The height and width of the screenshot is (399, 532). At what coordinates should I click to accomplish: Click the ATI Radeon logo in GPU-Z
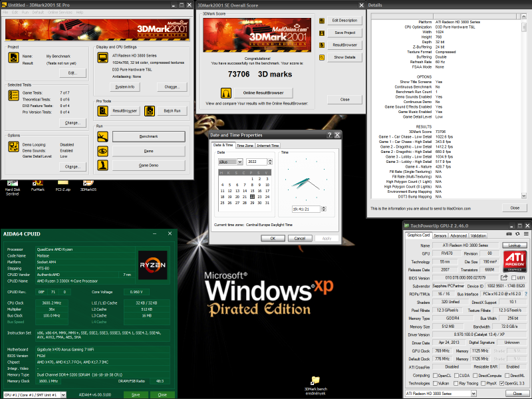(x=515, y=261)
